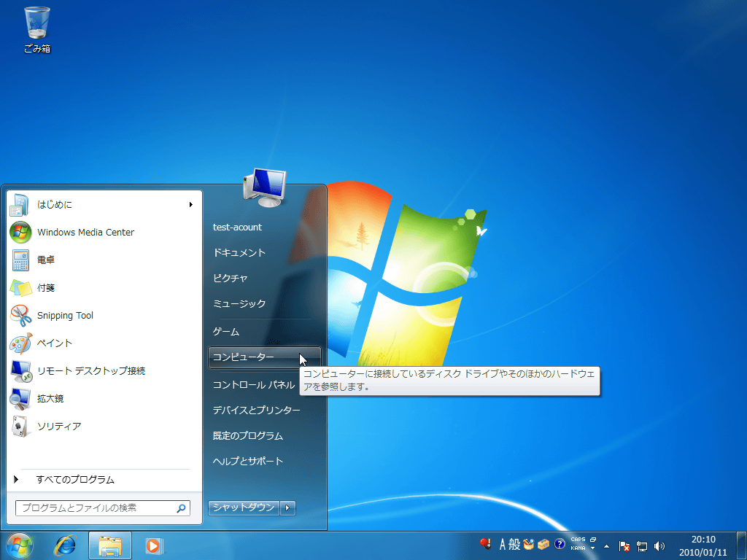Open the Action Center flag icon
Image resolution: width=747 pixels, height=560 pixels.
(x=624, y=546)
